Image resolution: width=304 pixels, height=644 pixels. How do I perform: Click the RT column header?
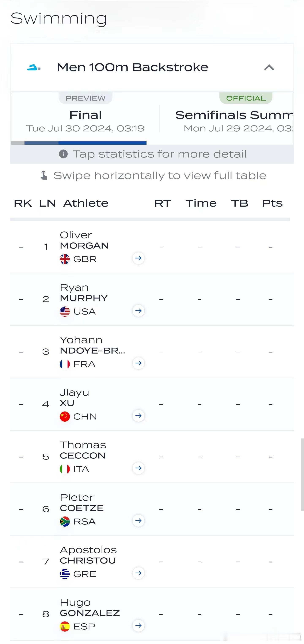[x=163, y=203]
